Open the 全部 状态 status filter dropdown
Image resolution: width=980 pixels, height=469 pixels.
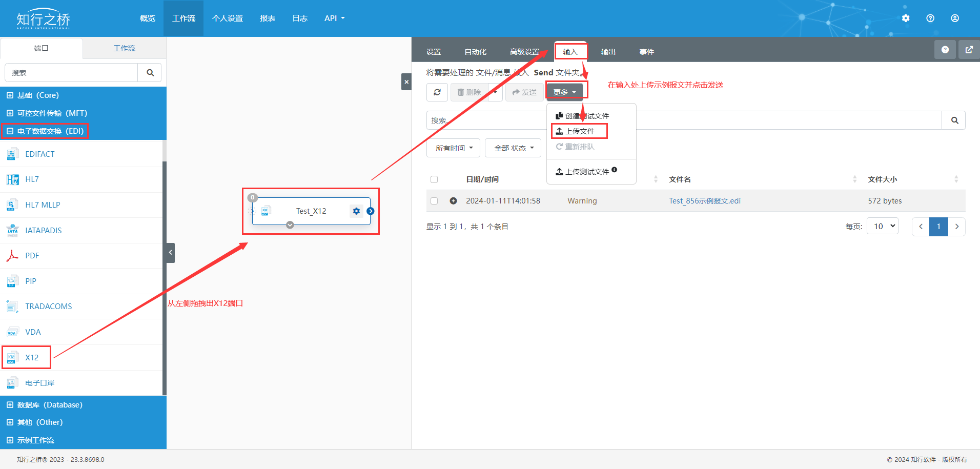(513, 148)
